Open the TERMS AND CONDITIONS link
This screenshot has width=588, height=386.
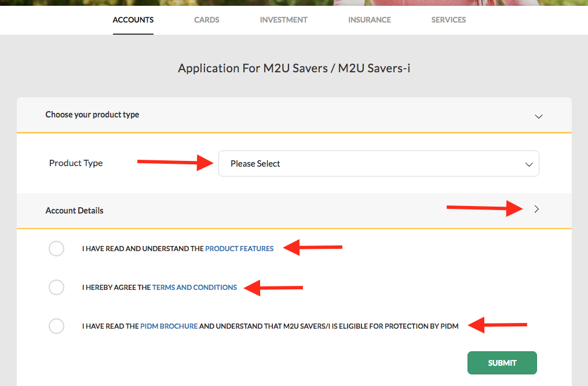[x=195, y=288]
